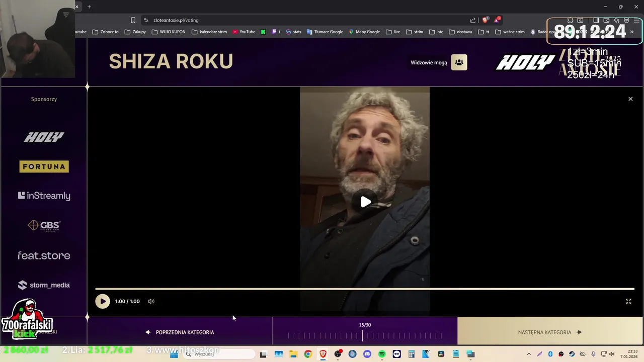The height and width of the screenshot is (362, 644).
Task: Play the video with the center play overlay
Action: point(366,202)
